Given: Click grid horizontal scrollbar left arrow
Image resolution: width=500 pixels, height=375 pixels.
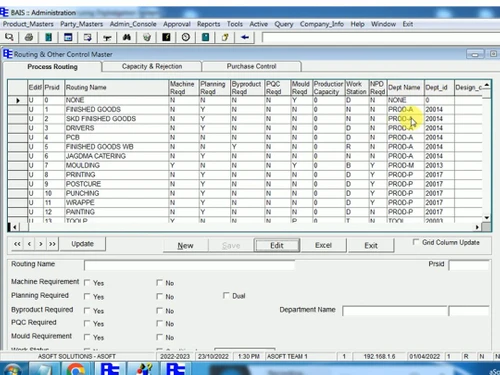Looking at the screenshot, I should [15, 227].
